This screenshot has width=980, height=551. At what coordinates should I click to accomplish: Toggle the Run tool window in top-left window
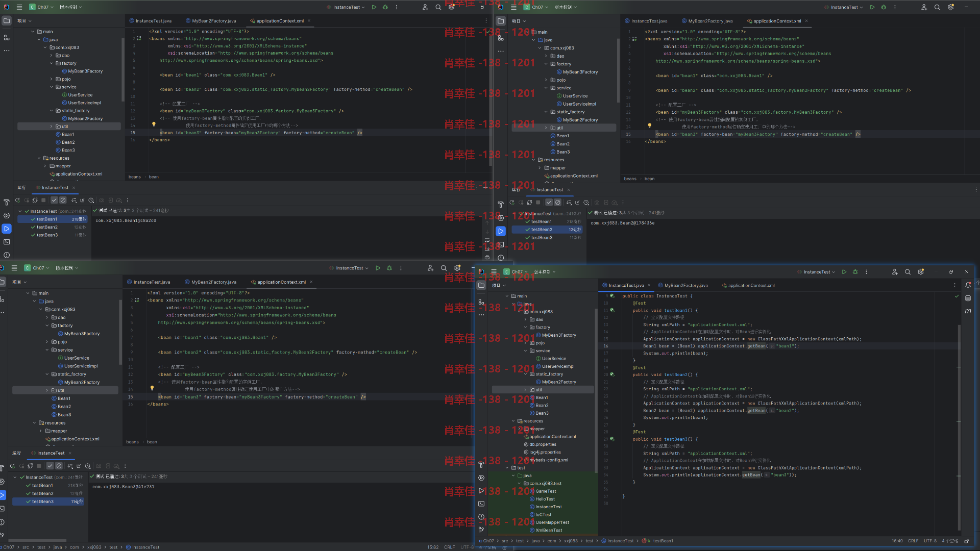point(7,229)
